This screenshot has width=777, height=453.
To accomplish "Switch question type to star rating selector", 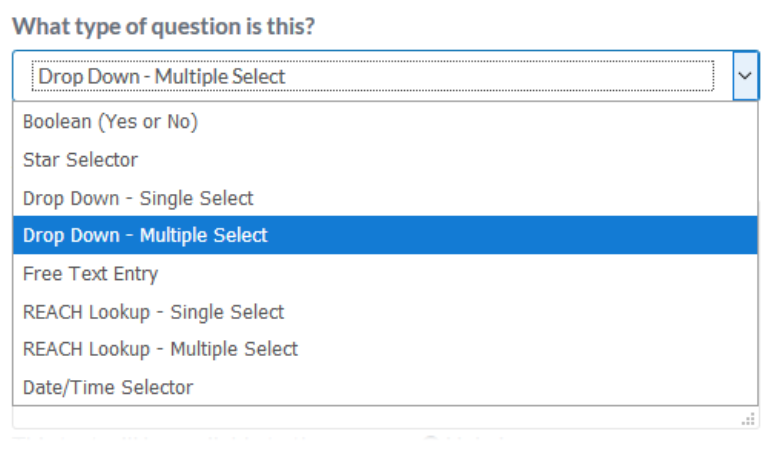I will [x=80, y=160].
